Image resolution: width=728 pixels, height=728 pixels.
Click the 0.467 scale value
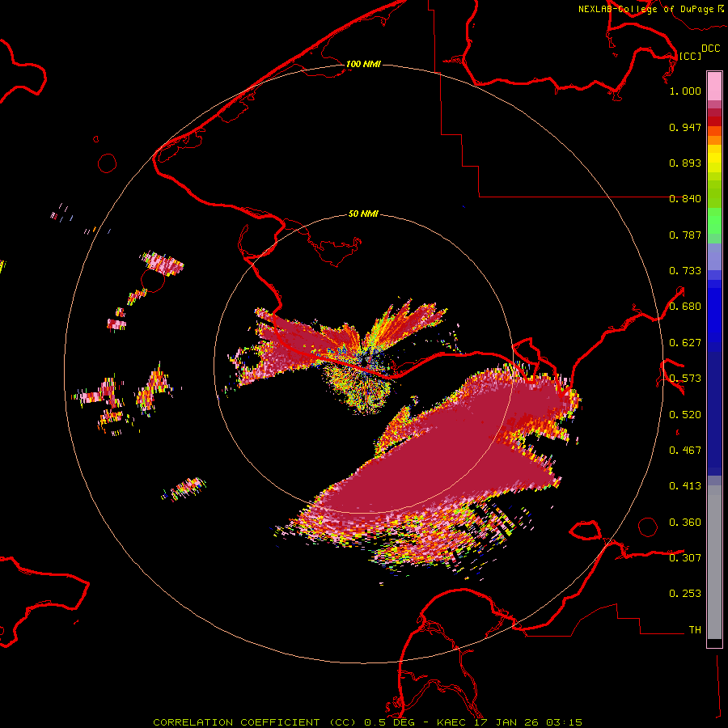tap(685, 451)
